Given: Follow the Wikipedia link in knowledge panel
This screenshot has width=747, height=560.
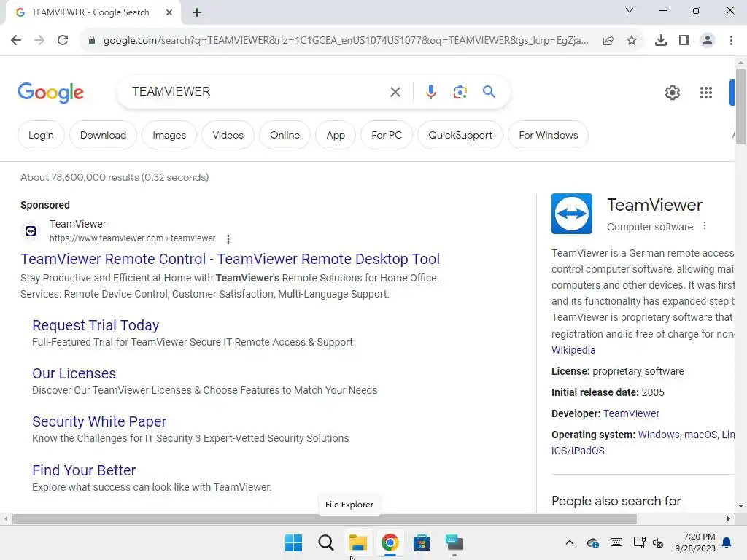Looking at the screenshot, I should (573, 350).
